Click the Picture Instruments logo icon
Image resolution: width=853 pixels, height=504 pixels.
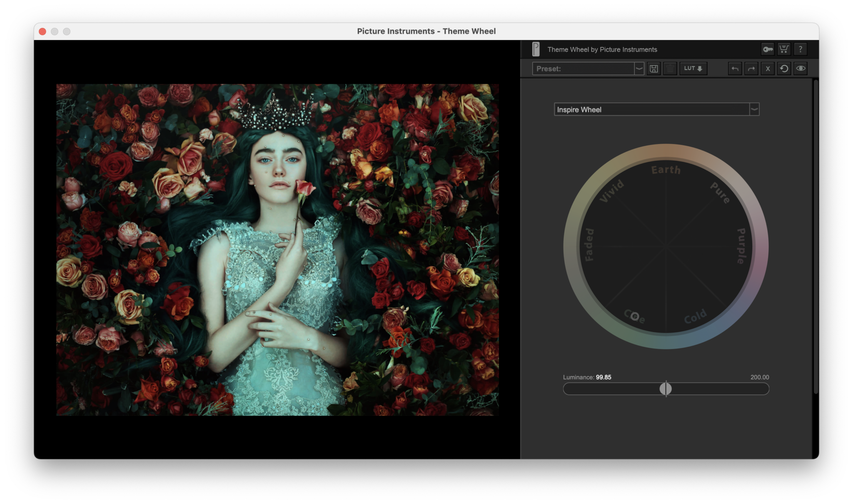click(x=536, y=49)
